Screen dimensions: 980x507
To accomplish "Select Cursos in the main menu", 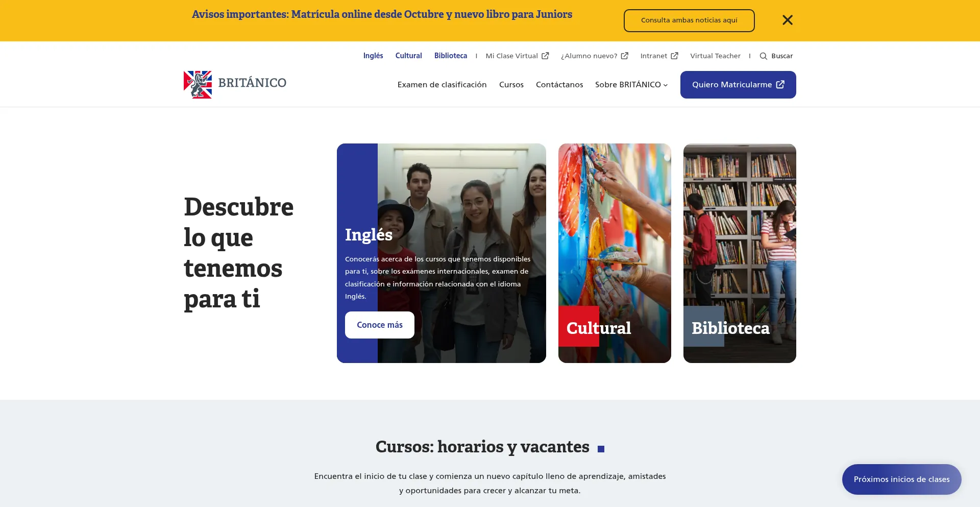I will click(x=511, y=85).
